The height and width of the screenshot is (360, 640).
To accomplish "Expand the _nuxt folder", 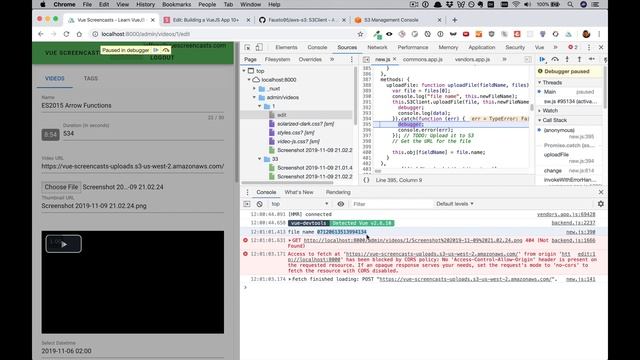I will [255, 89].
